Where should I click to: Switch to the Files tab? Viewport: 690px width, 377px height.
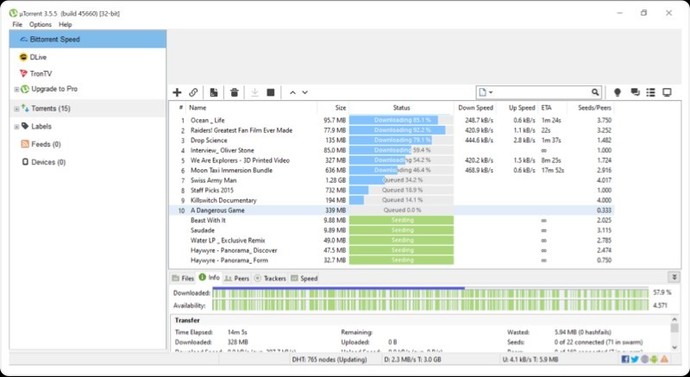coord(183,278)
